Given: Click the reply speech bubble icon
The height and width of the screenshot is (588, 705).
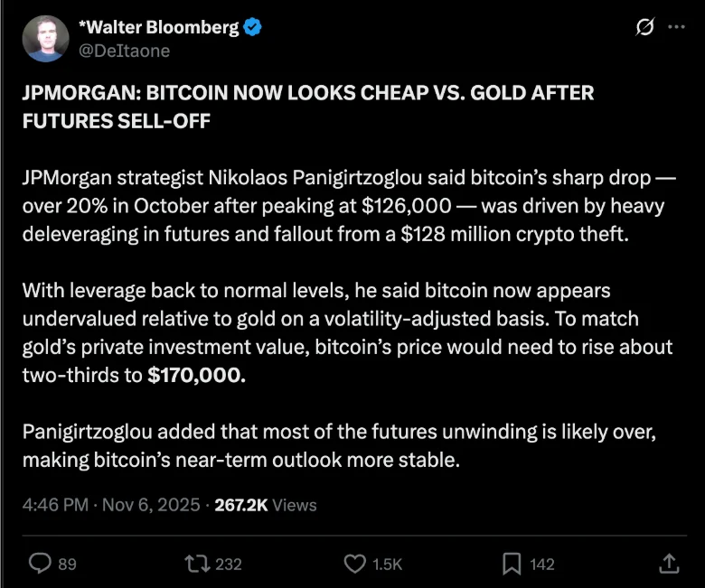Looking at the screenshot, I should coord(41,563).
